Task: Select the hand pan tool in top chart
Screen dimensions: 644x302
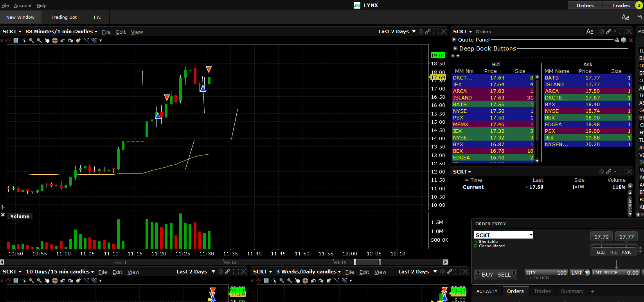Action: [47, 40]
